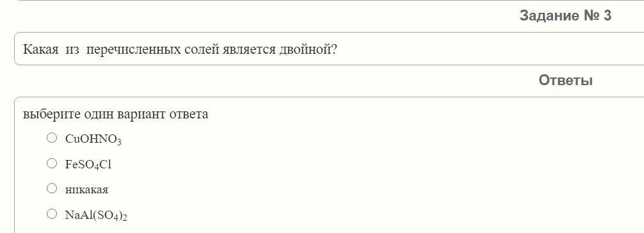The image size is (644, 233).
Task: Select the CuOHNO3 radio button
Action: click(52, 138)
